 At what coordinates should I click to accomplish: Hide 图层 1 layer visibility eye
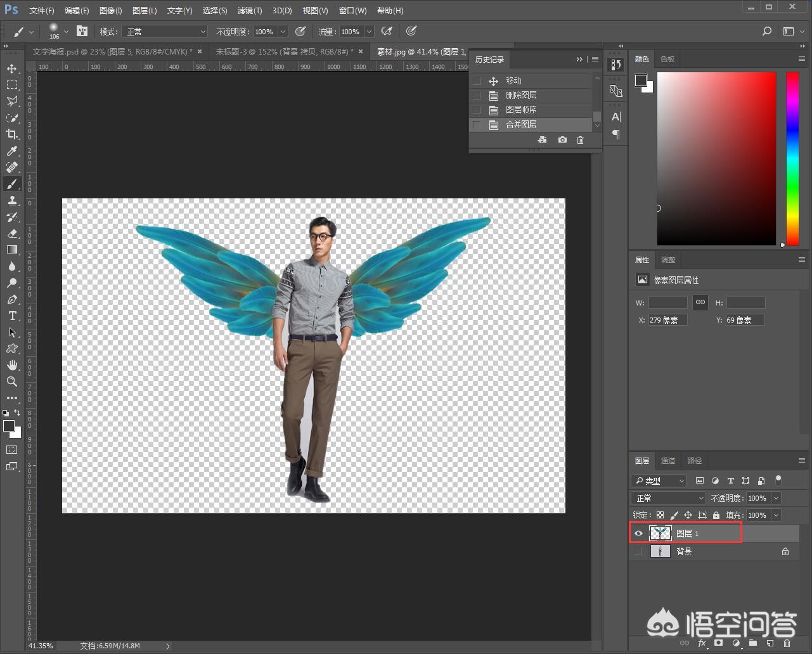638,534
